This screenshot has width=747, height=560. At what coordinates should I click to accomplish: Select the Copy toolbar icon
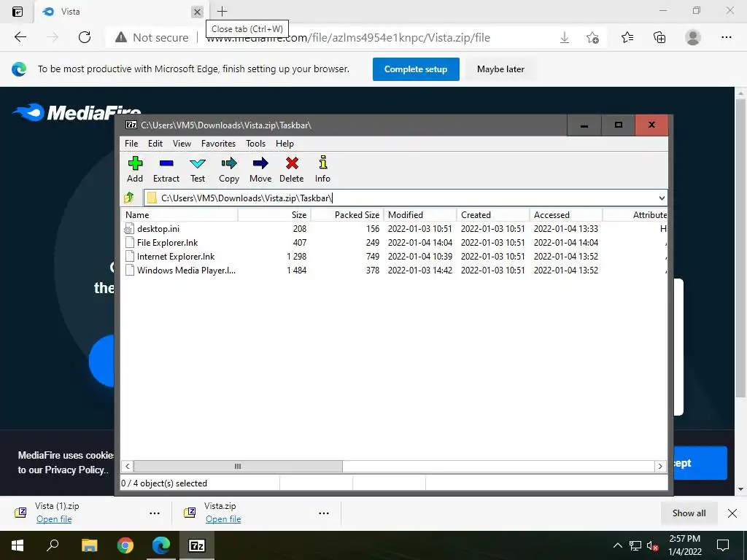pyautogui.click(x=229, y=163)
